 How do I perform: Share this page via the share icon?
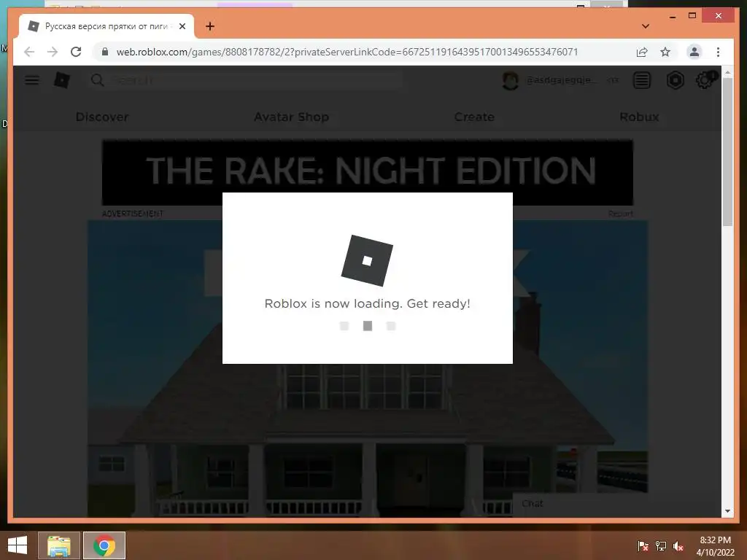[642, 52]
